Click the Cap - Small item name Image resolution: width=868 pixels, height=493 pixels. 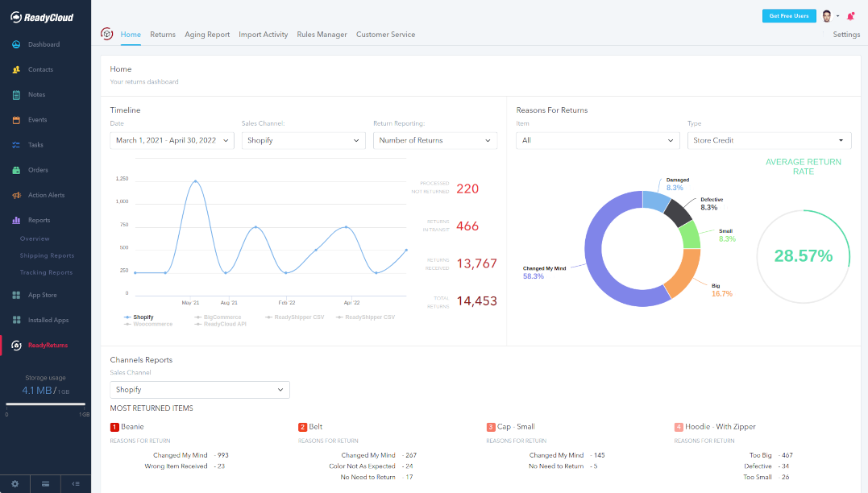click(x=516, y=427)
